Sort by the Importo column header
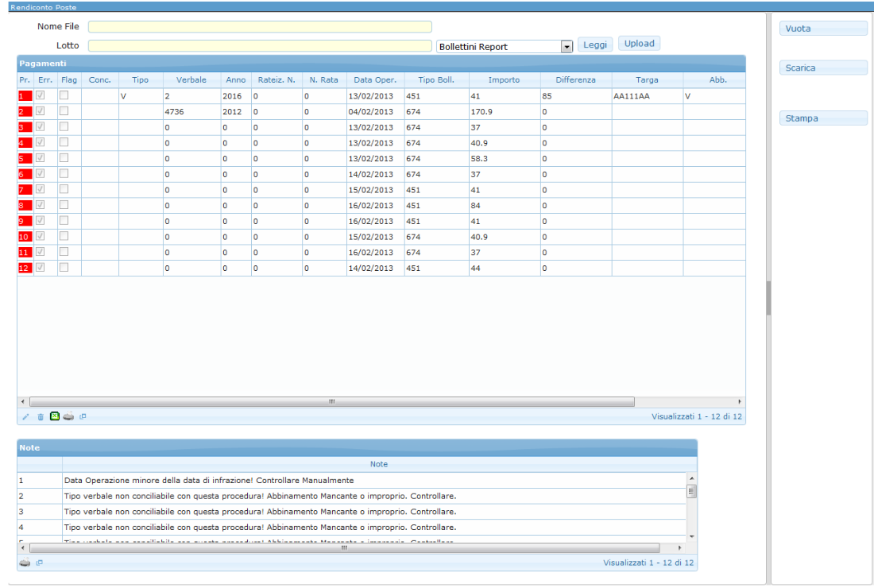Image resolution: width=874 pixels, height=588 pixels. point(504,80)
